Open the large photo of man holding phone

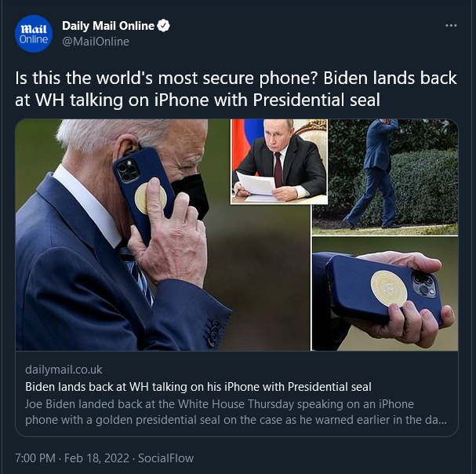click(162, 235)
